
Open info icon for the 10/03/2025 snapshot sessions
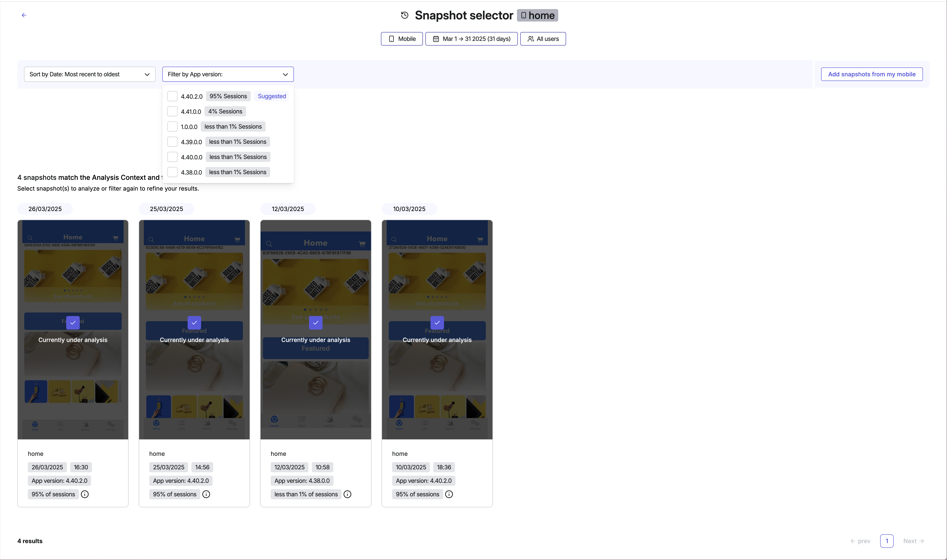click(x=449, y=494)
